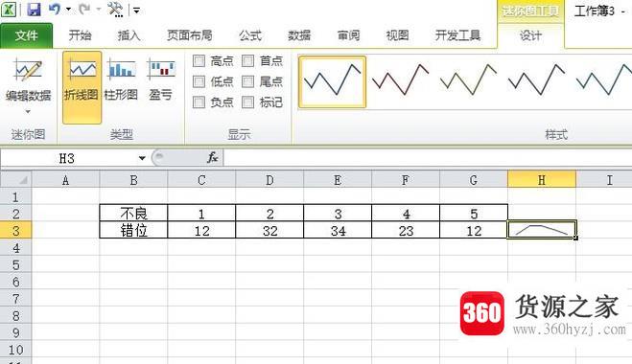Viewport: 632px width, 364px height.
Task: Click cell containing 不良
Action: point(134,213)
